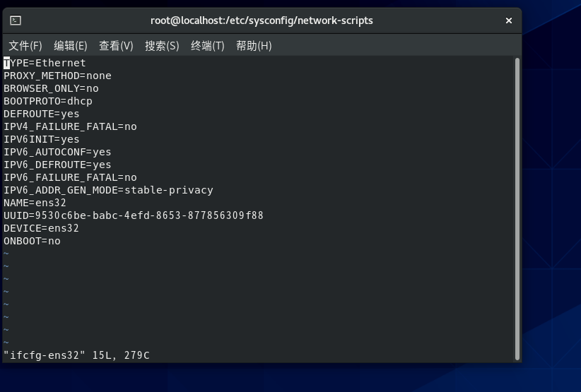Close the terminal window
Viewport: 581px width, 392px height.
(x=509, y=20)
